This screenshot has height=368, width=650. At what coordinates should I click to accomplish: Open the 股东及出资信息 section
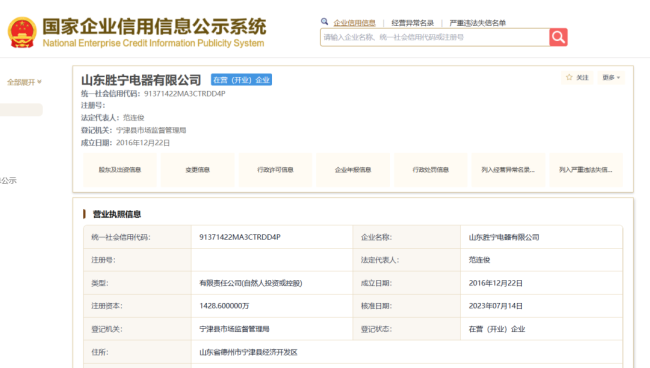pyautogui.click(x=120, y=169)
